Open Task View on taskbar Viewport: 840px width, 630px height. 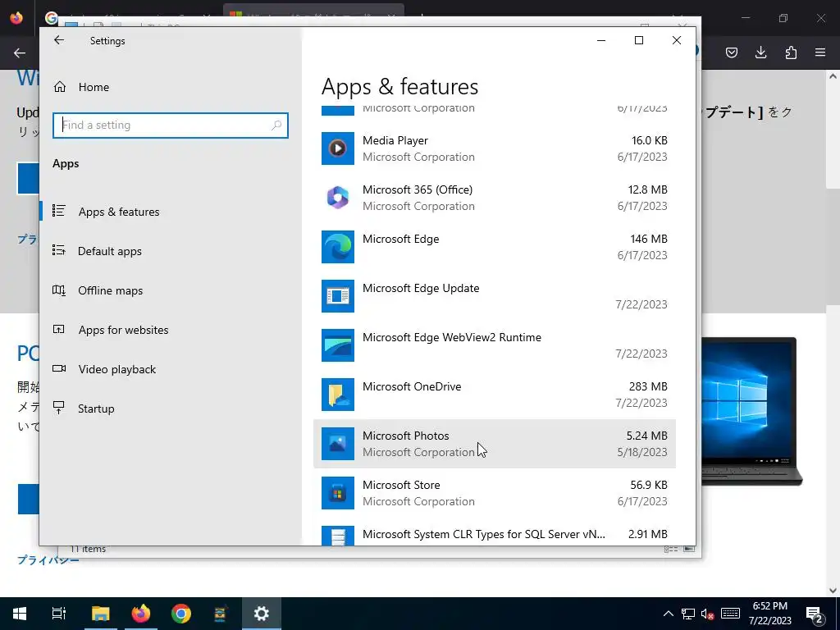59,614
